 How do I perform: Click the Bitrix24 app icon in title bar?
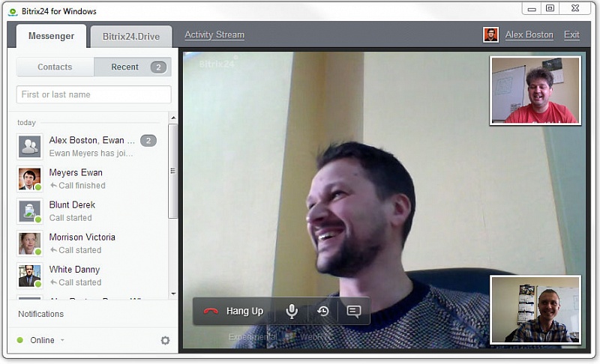(13, 12)
